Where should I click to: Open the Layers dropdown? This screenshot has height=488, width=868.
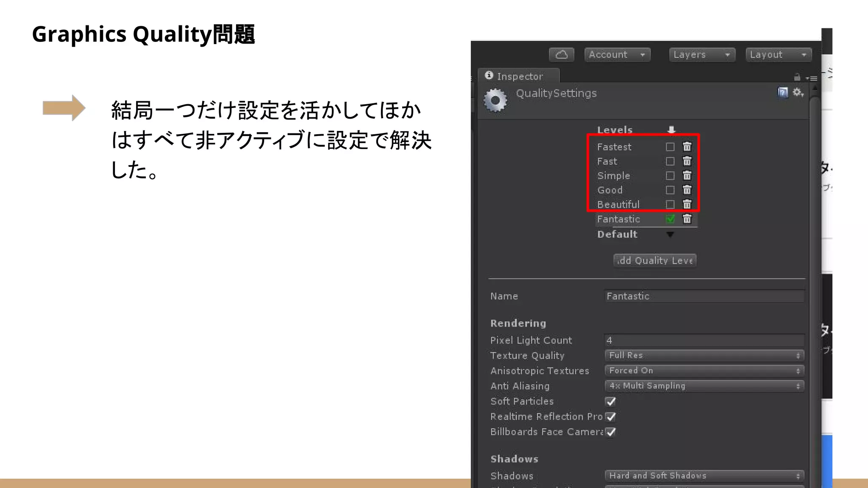[x=702, y=55]
